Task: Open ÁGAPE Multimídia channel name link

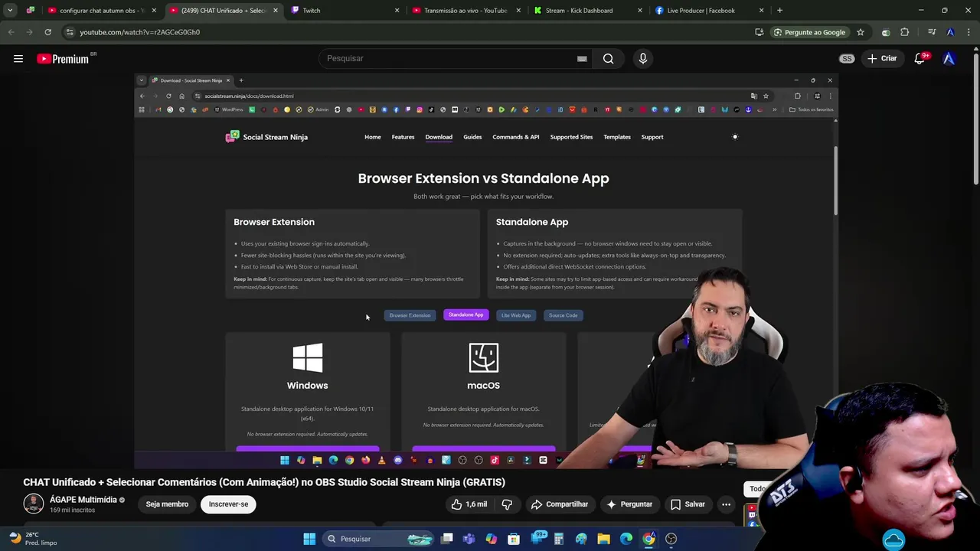Action: click(83, 500)
